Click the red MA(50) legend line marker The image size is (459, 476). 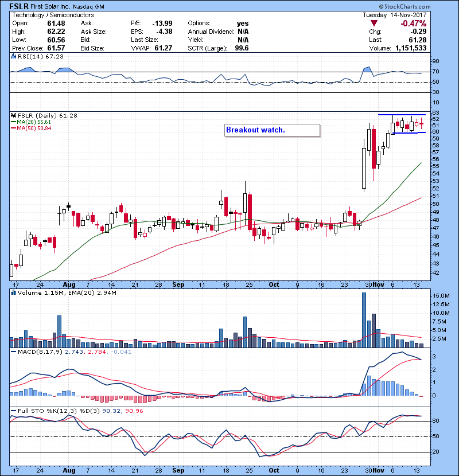[x=14, y=128]
